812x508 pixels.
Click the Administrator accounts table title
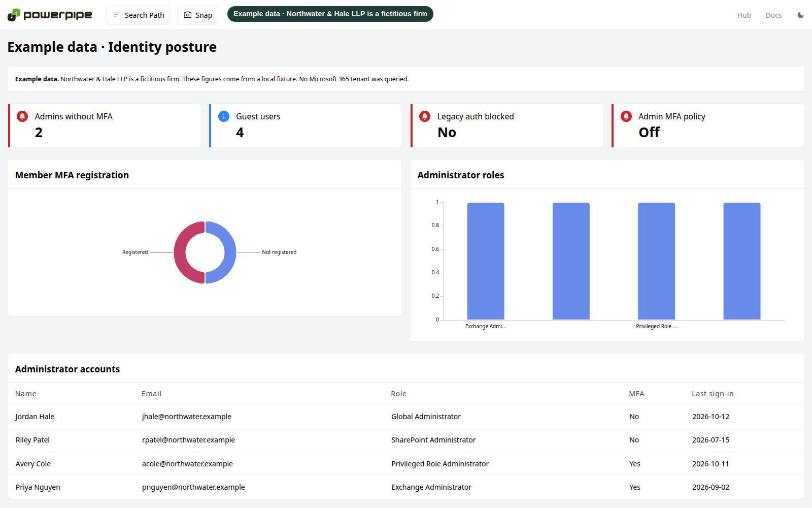pos(67,369)
